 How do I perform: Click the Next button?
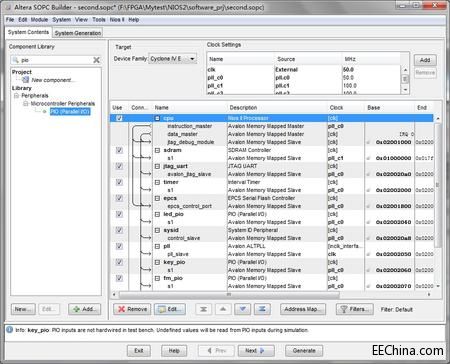[x=256, y=351]
